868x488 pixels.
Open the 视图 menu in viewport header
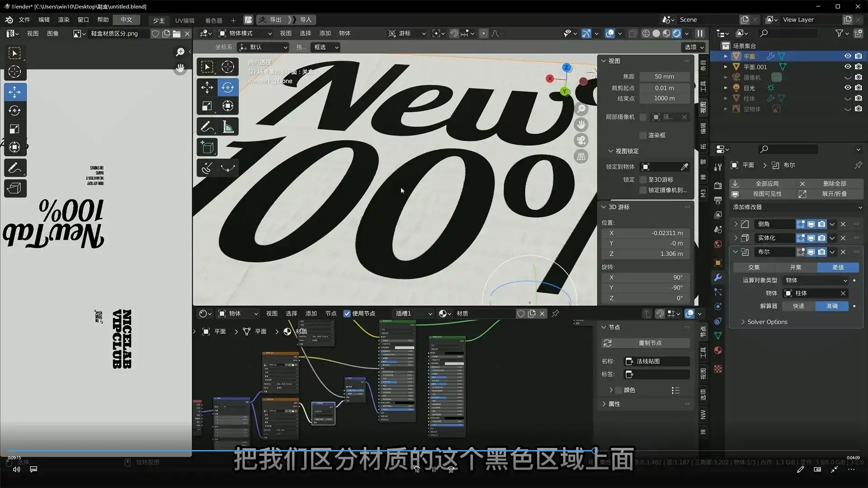click(286, 33)
